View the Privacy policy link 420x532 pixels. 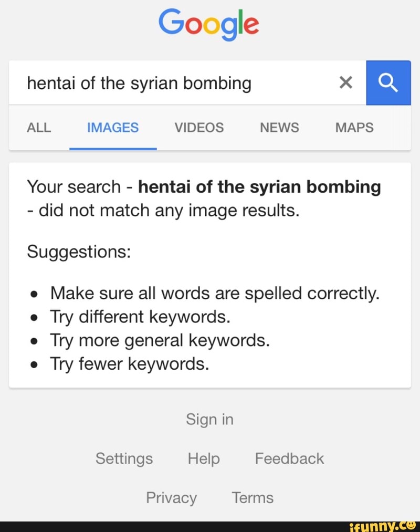point(171,497)
